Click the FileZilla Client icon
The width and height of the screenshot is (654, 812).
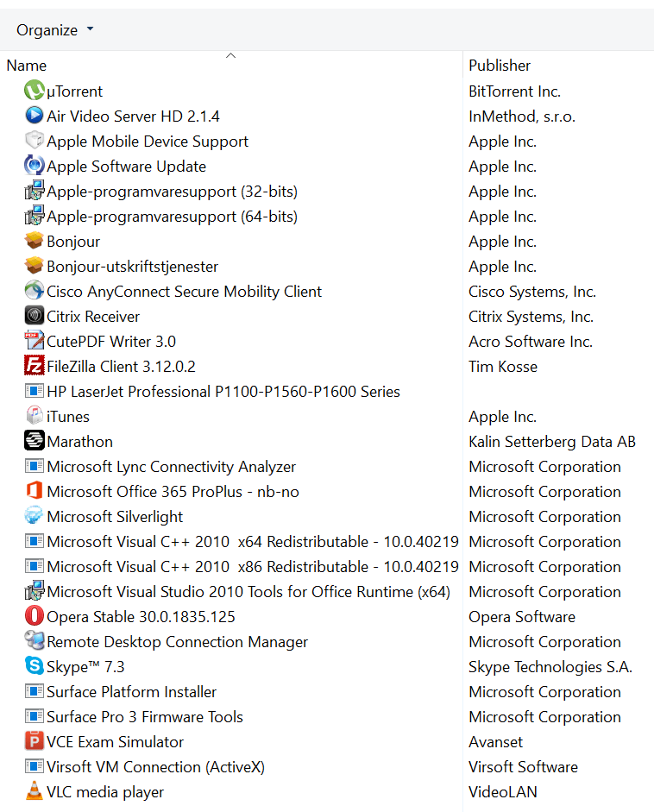pos(34,366)
